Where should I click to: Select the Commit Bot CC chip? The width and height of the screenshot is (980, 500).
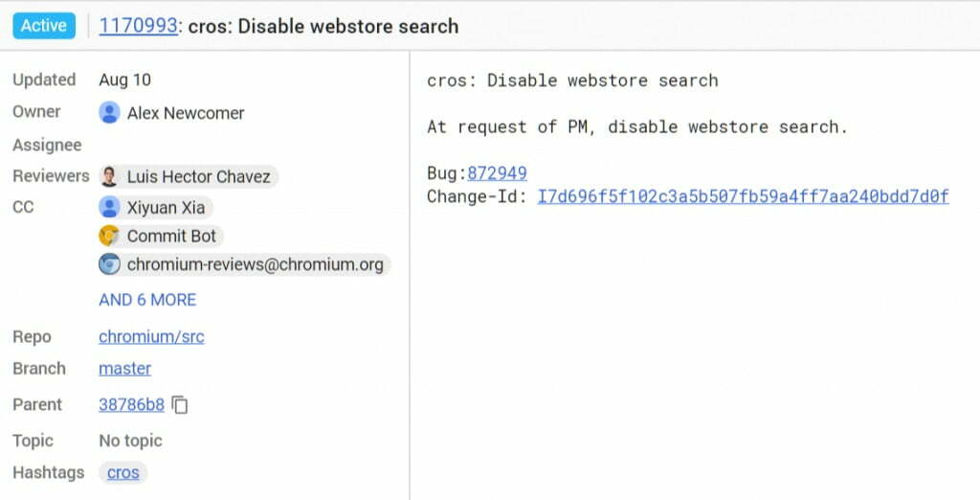coord(161,236)
